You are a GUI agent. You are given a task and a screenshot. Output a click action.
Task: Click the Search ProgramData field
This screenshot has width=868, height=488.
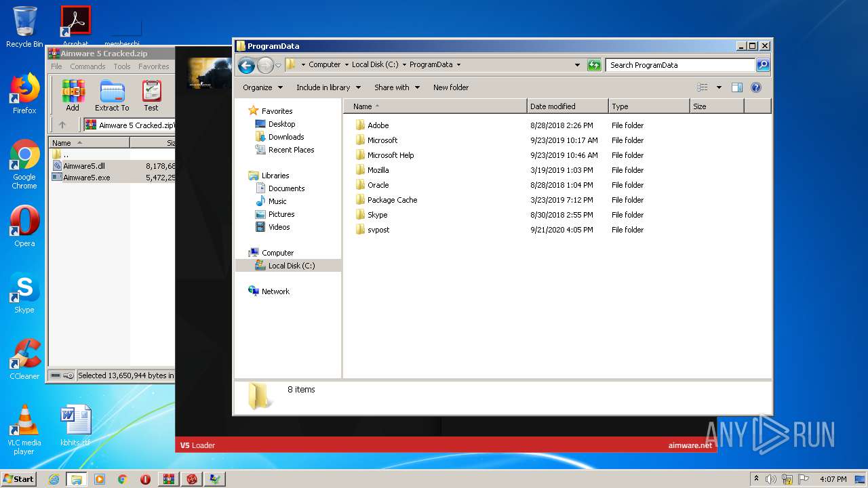pos(680,65)
